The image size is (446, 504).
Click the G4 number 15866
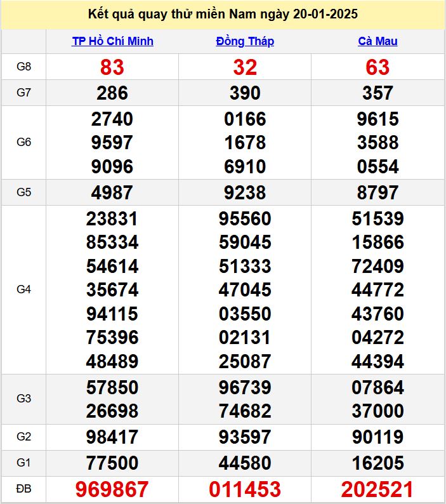[377, 242]
